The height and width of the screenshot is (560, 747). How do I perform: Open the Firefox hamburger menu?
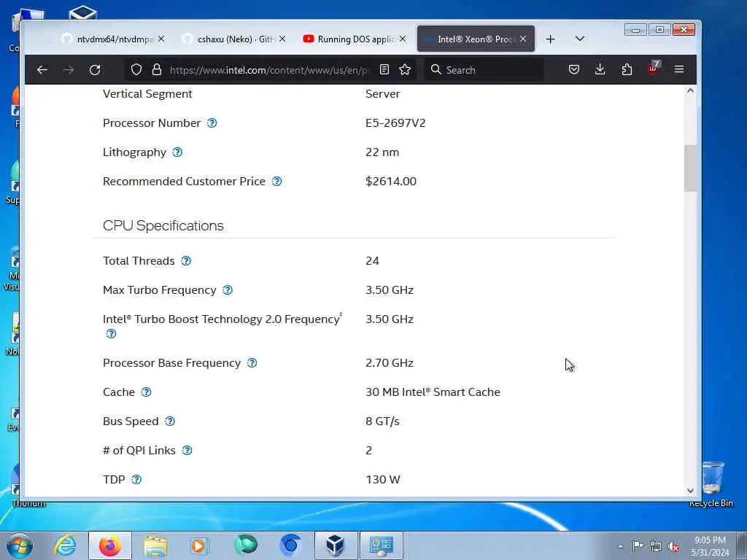tap(679, 69)
